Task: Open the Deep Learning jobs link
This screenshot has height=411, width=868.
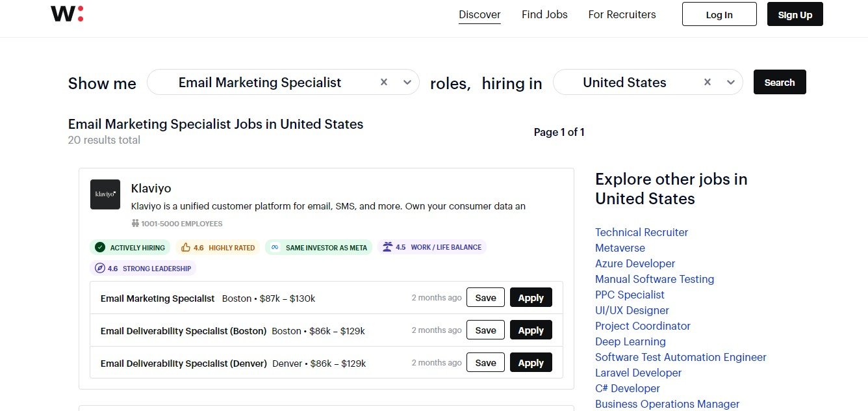Action: point(630,341)
